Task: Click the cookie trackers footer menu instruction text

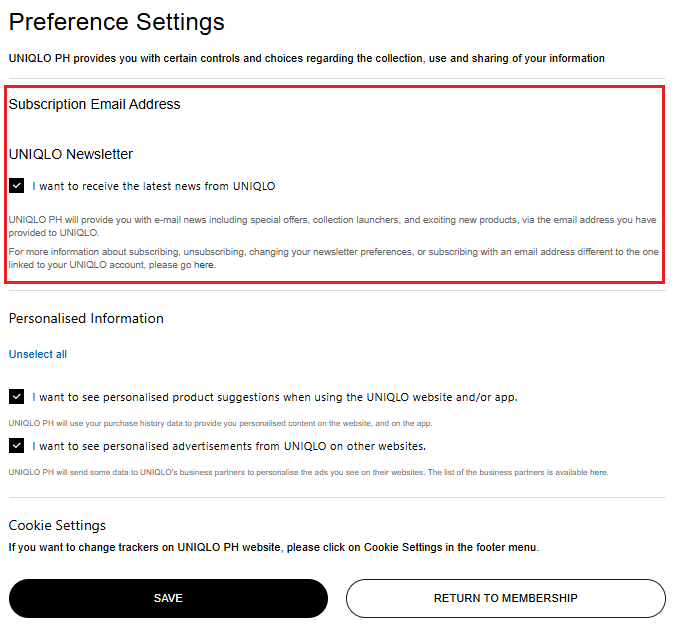Action: click(x=274, y=547)
